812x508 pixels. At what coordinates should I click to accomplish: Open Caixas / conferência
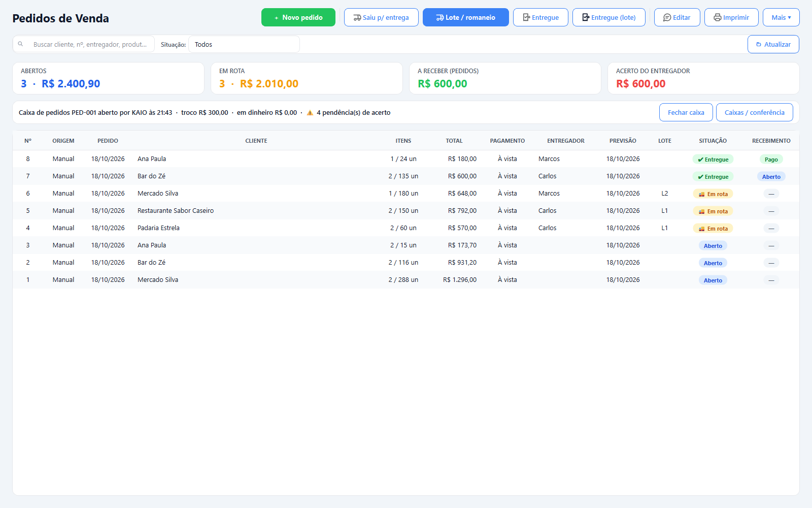pos(755,112)
